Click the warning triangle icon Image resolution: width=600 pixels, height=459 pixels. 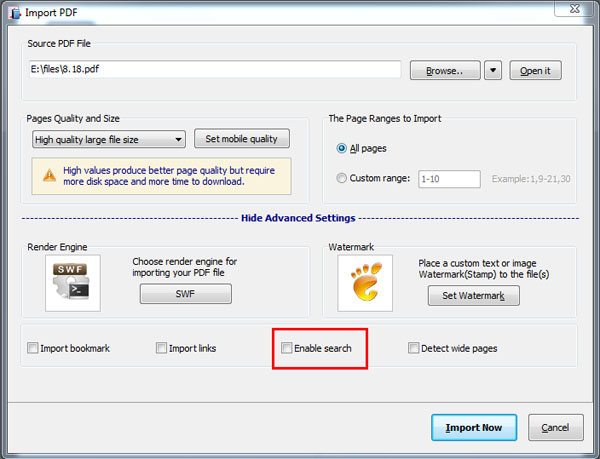click(49, 176)
